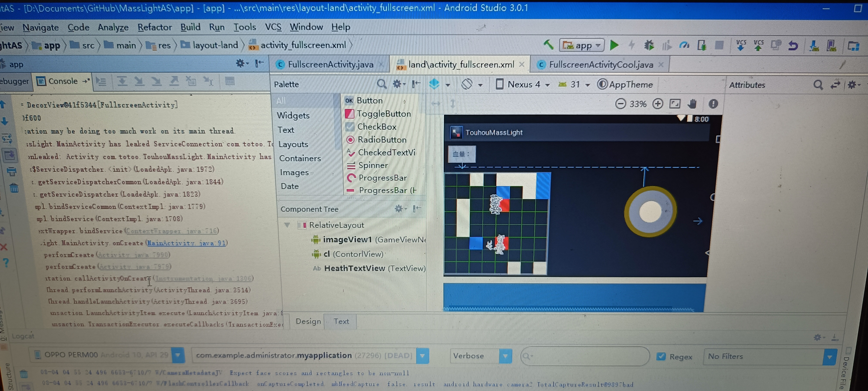Open the Verbose log level dropdown
The height and width of the screenshot is (391, 868).
tap(505, 356)
